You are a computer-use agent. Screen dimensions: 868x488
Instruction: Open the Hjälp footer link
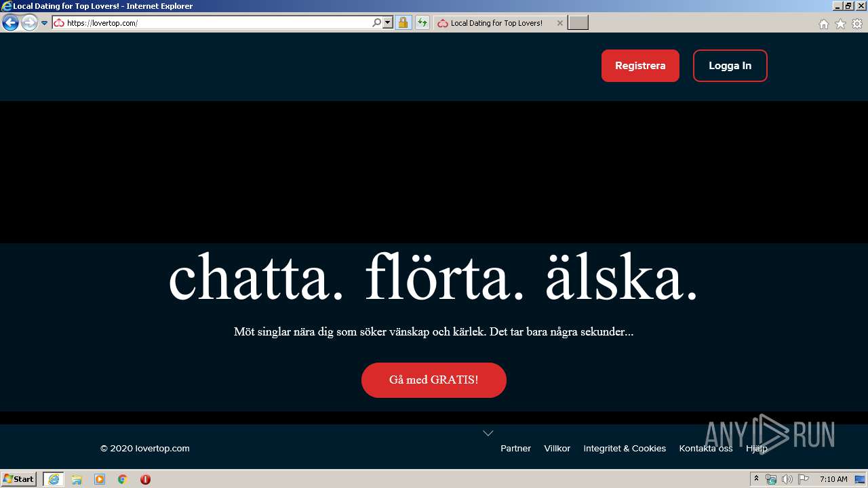click(757, 449)
